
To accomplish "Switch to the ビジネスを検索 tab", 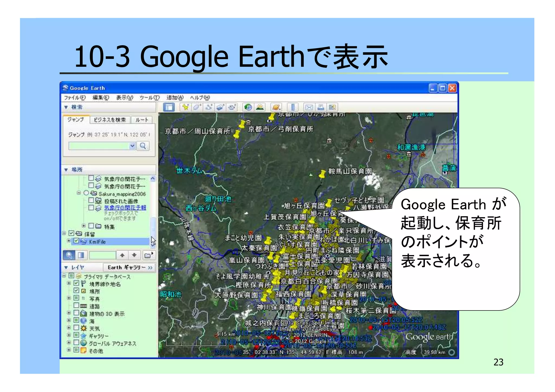I will (110, 120).
